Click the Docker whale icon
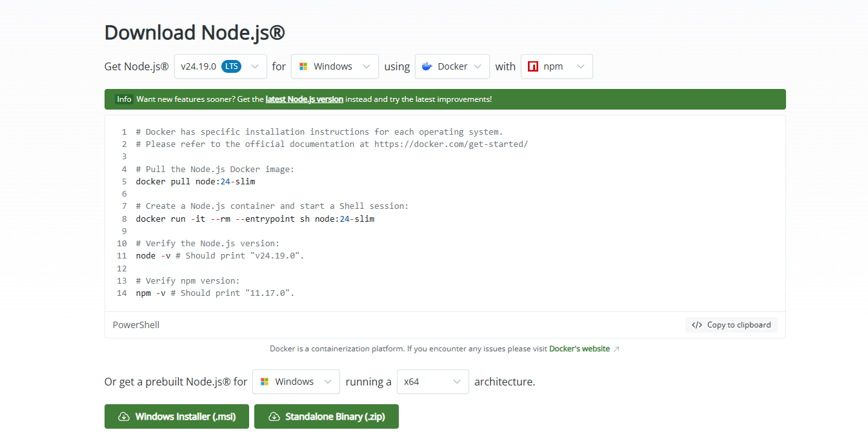Screen dimensions: 868x439 (427, 66)
